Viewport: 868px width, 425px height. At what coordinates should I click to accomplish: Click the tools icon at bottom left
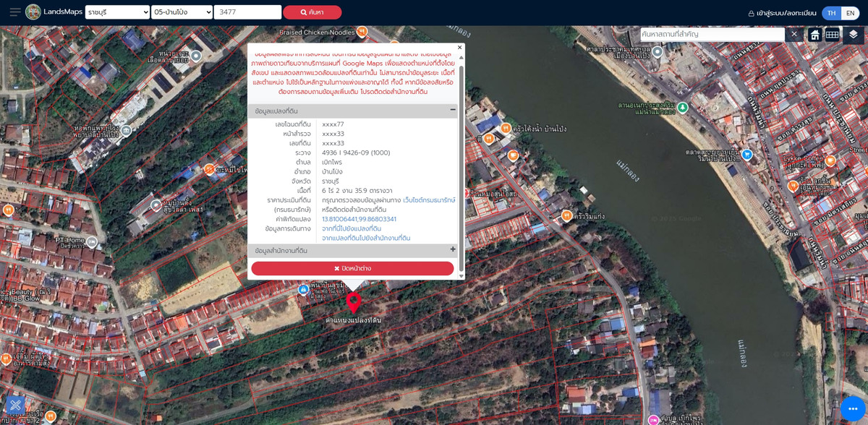15,406
